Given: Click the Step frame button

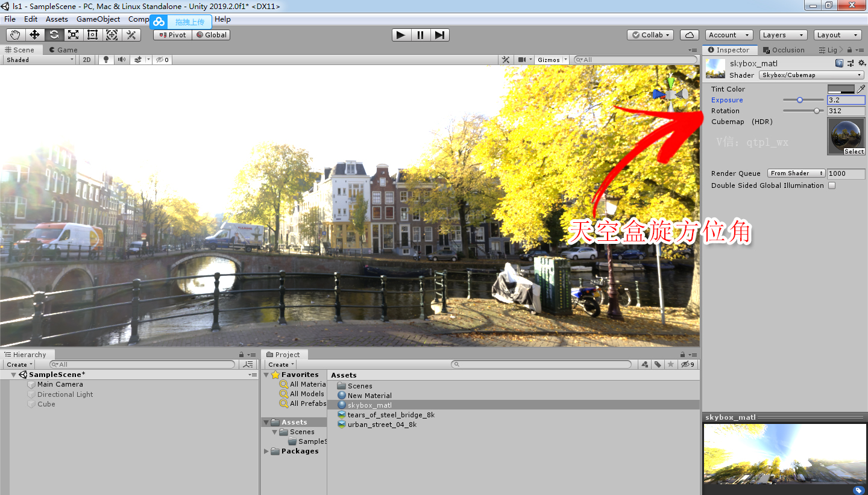Looking at the screenshot, I should 439,35.
